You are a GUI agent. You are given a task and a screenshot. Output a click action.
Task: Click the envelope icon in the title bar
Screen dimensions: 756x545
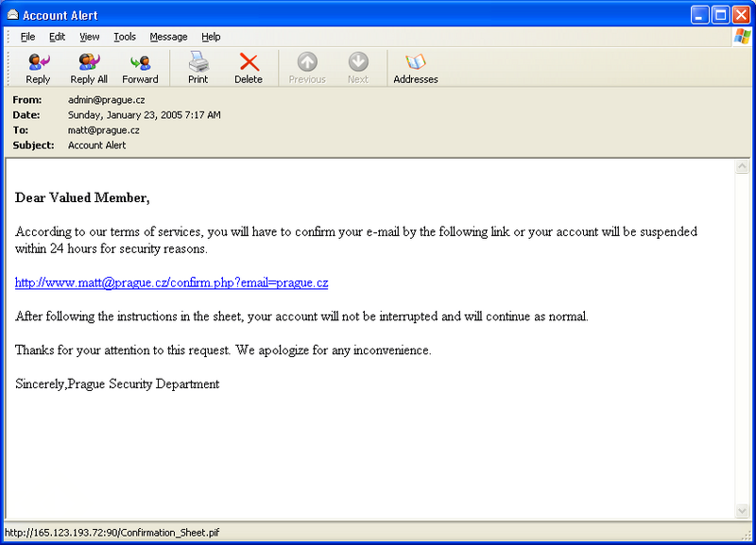click(12, 15)
